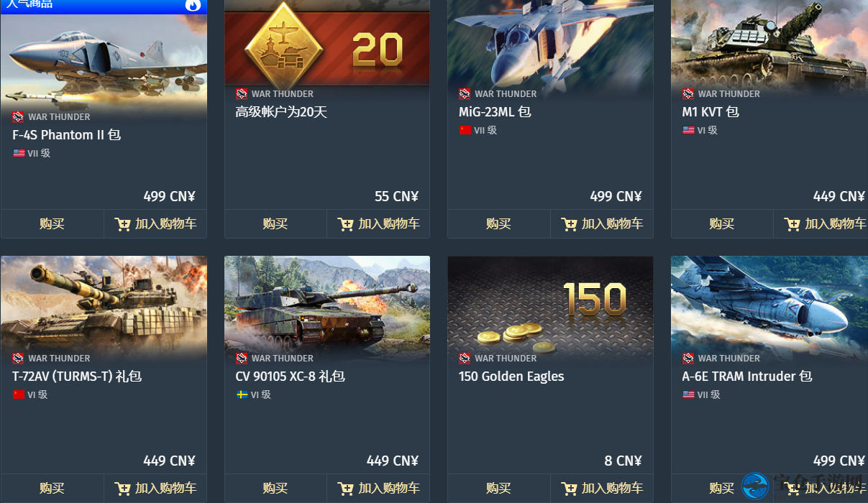
Task: Buy the 150 Golden Eagles item
Action: pyautogui.click(x=498, y=489)
